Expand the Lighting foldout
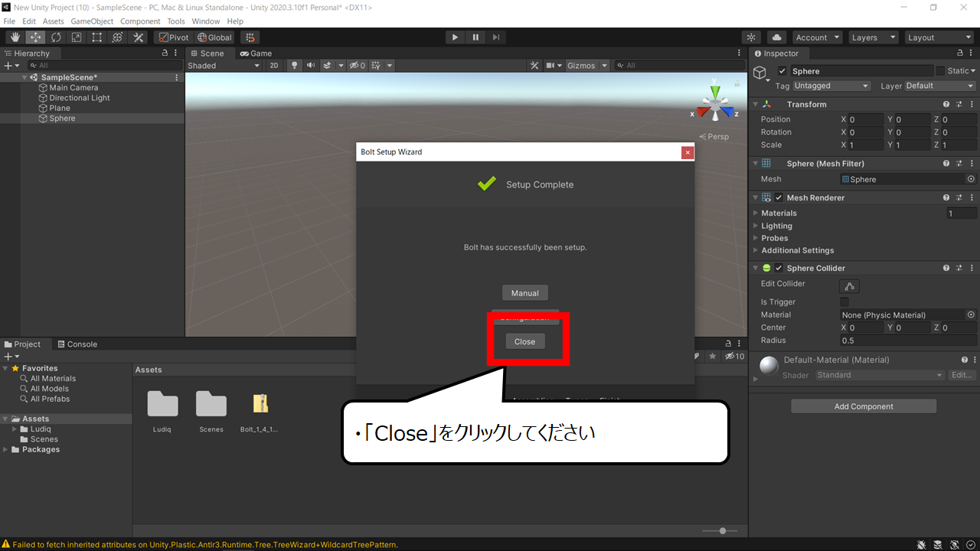Viewport: 980px width, 551px height. pos(756,226)
